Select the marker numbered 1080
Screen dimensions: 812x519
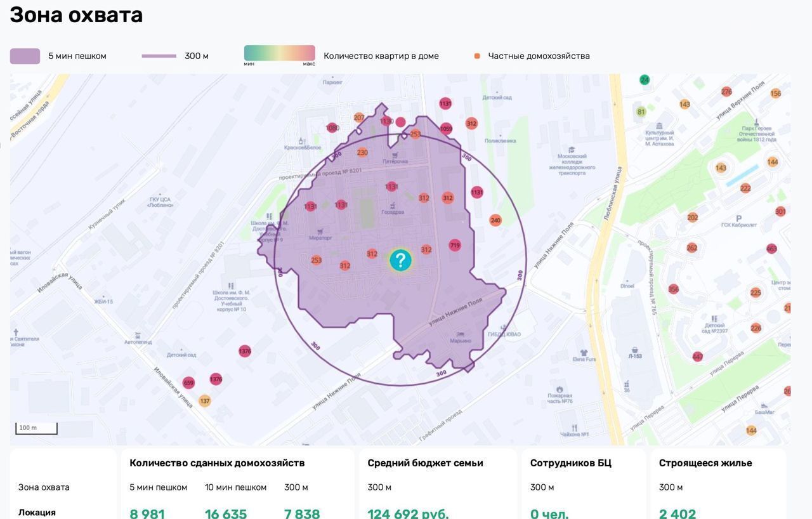[332, 128]
